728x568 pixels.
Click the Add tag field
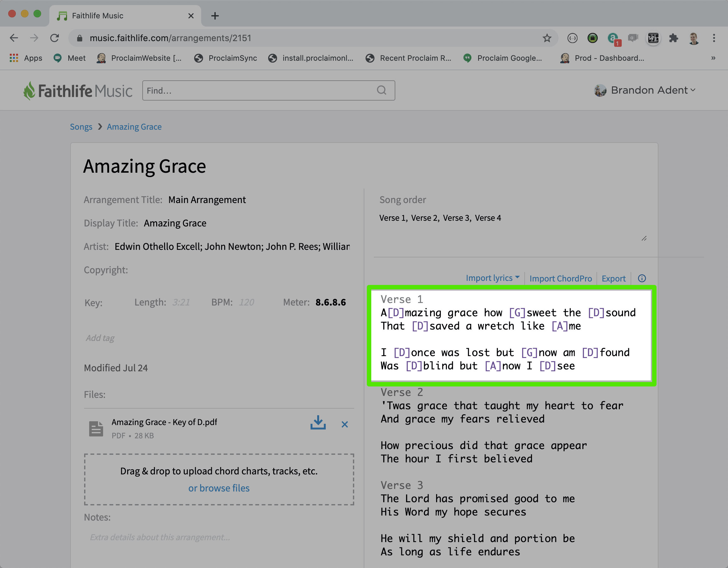(x=100, y=338)
